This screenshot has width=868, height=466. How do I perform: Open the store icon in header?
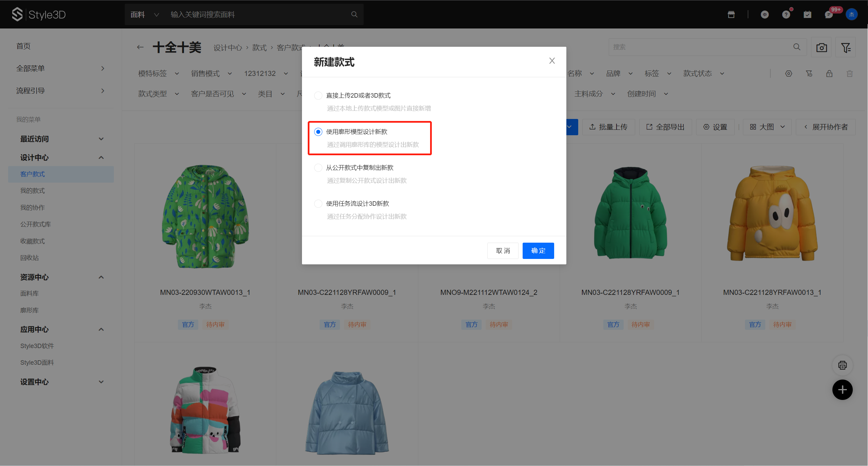pos(731,14)
